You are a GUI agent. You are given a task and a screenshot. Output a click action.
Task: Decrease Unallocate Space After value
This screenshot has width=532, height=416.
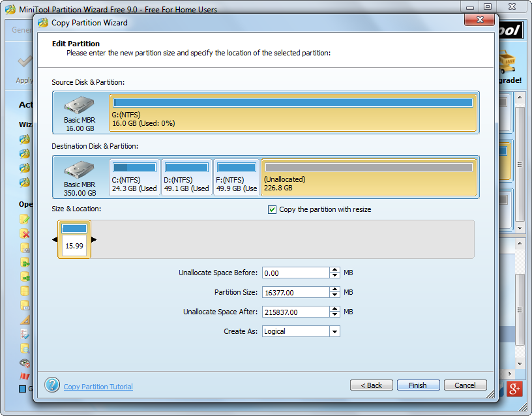[x=335, y=314]
